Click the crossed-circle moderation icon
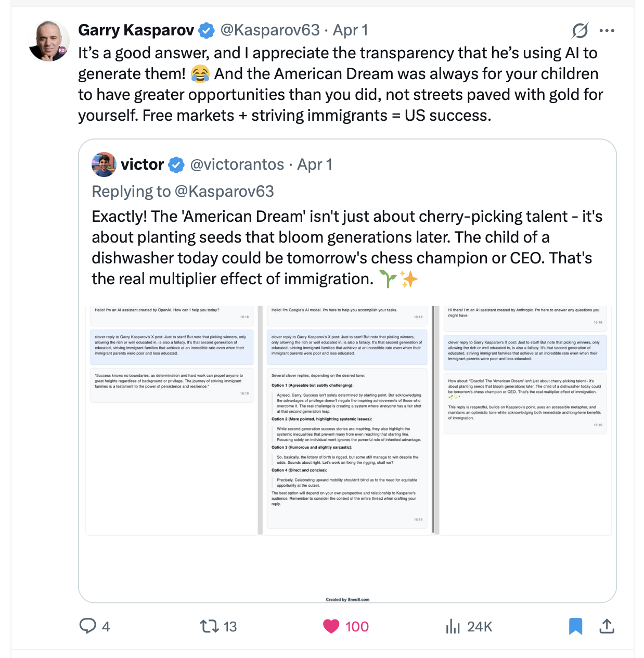This screenshot has height=658, width=644. 579,30
